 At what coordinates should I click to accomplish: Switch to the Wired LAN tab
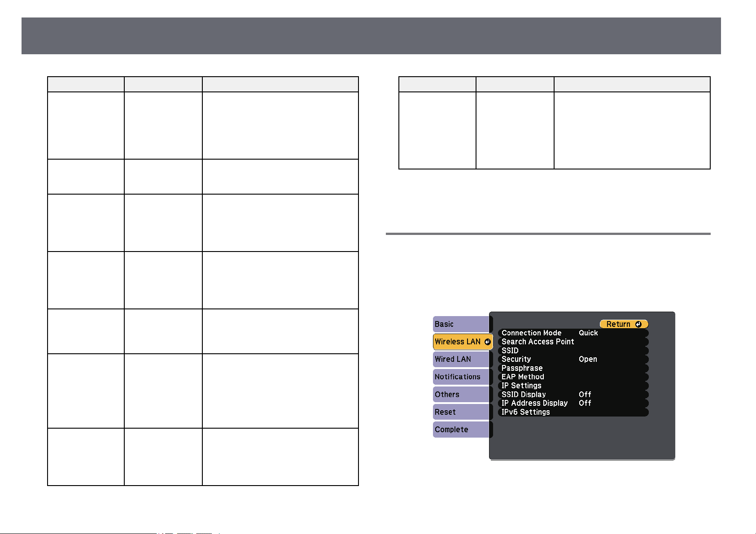tap(461, 359)
